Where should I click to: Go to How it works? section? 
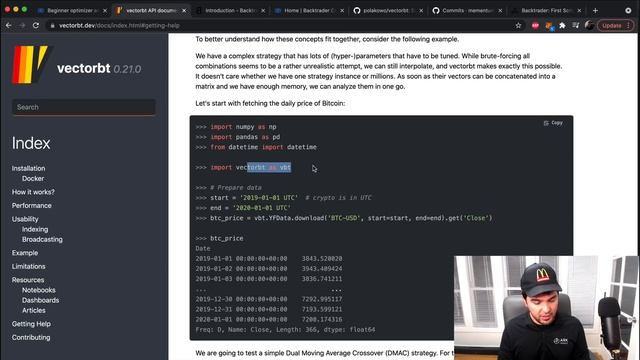(x=33, y=192)
